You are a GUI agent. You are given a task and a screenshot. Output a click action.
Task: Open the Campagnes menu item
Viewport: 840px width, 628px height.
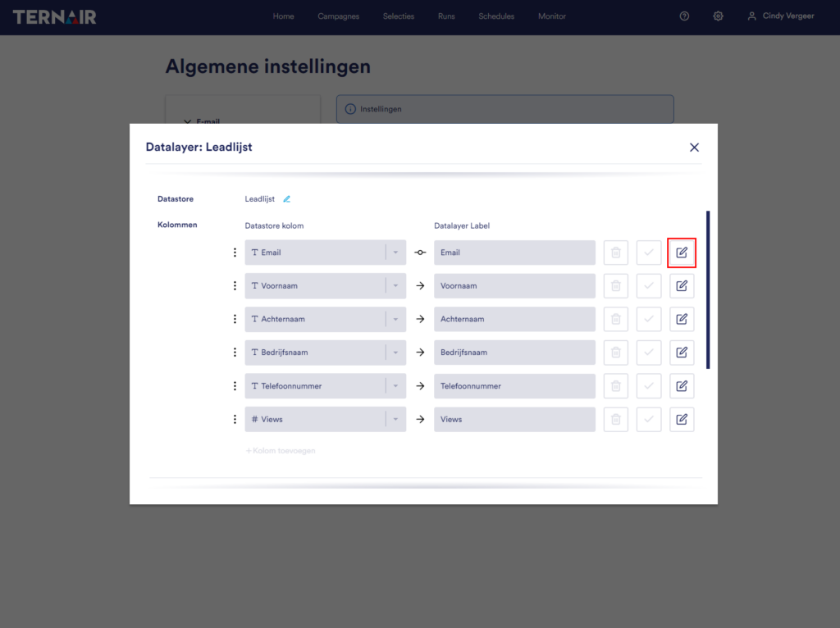[x=339, y=16]
